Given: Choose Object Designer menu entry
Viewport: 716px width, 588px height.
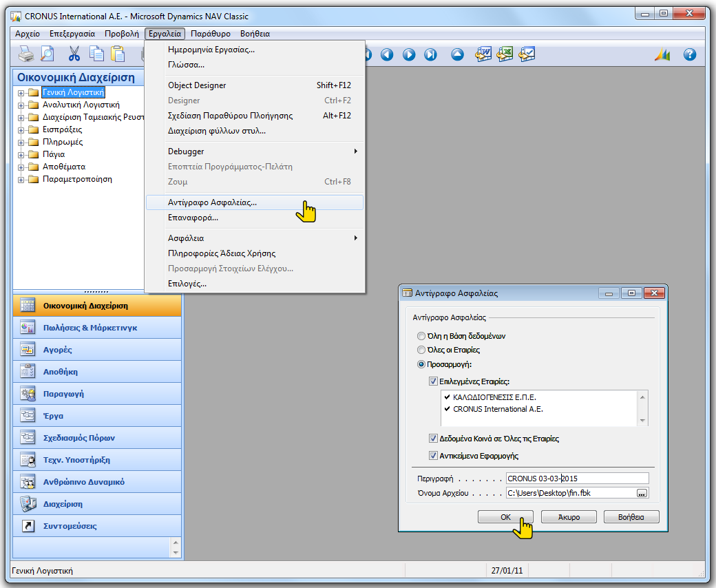Looking at the screenshot, I should pyautogui.click(x=255, y=85).
